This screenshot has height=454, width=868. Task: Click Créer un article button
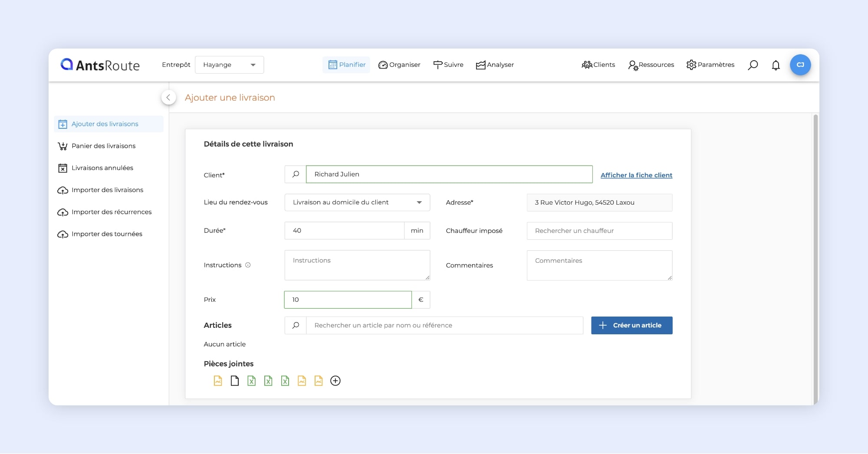point(631,325)
